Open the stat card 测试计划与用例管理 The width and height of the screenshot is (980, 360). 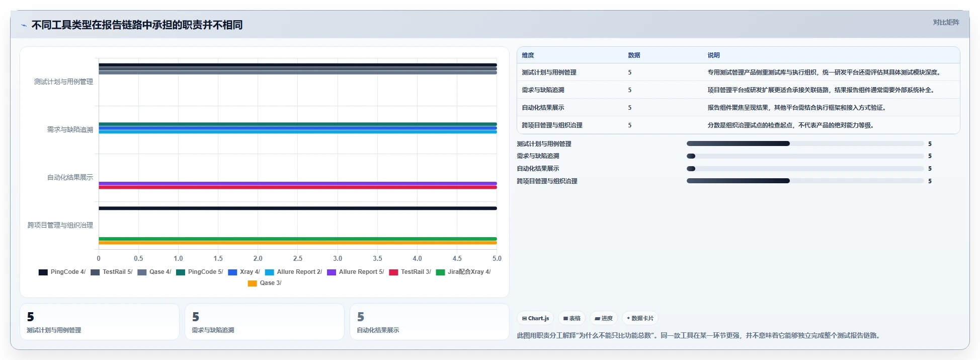100,322
